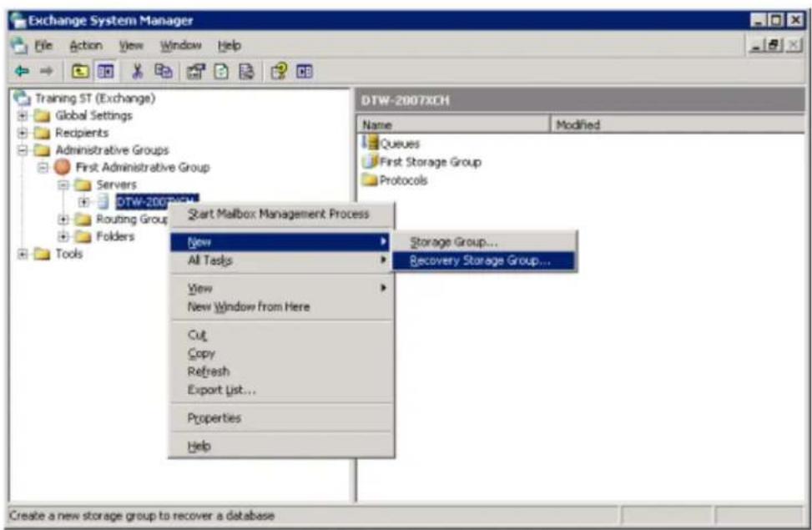
Task: Choose Properties in the context menu
Action: (282, 417)
